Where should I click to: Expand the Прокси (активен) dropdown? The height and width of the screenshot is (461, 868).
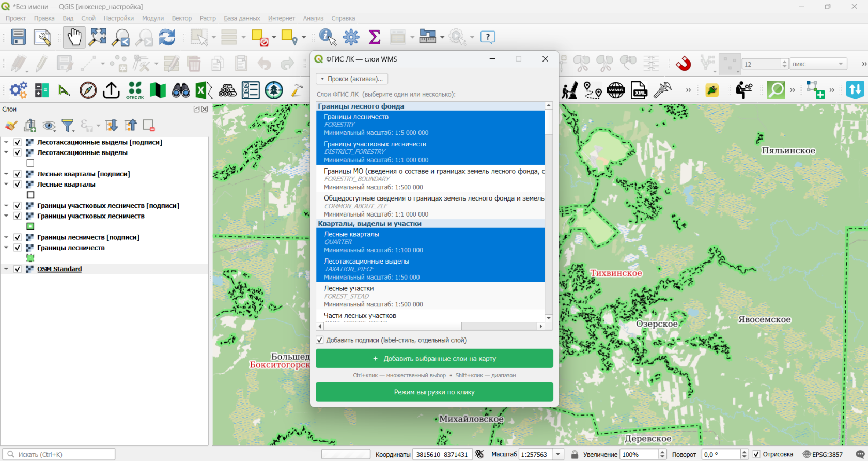pyautogui.click(x=352, y=79)
